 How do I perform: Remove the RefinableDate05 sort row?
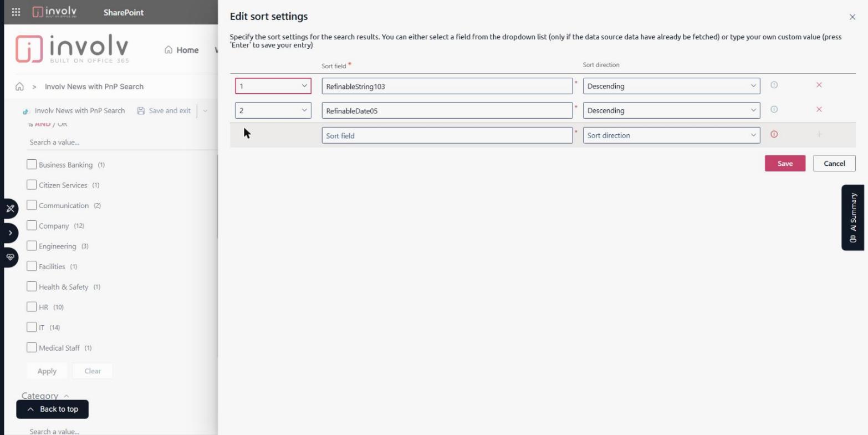point(819,109)
